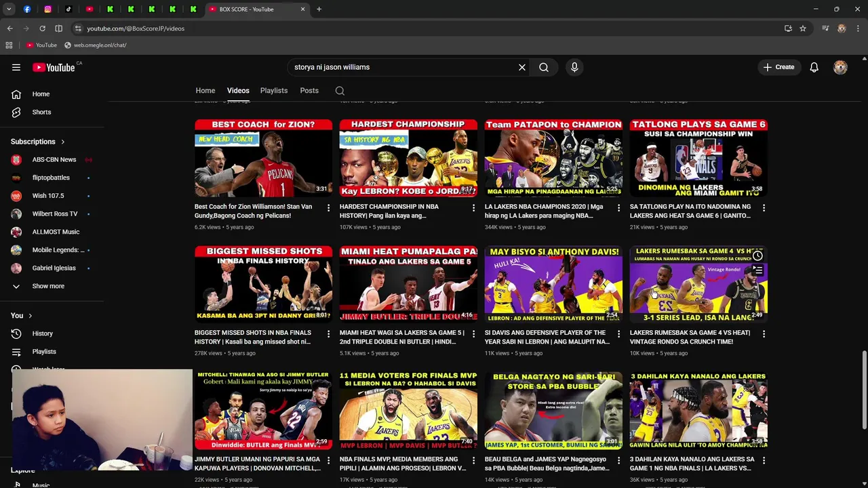Viewport: 868px width, 488px height.
Task: Add Lakers Rumesbak video to queue
Action: (x=757, y=271)
